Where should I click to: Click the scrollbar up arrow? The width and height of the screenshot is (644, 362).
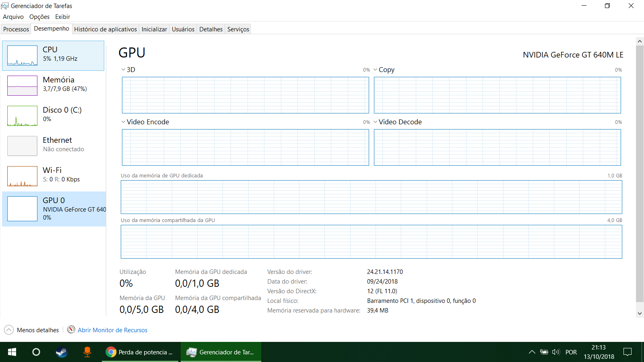[x=640, y=41]
